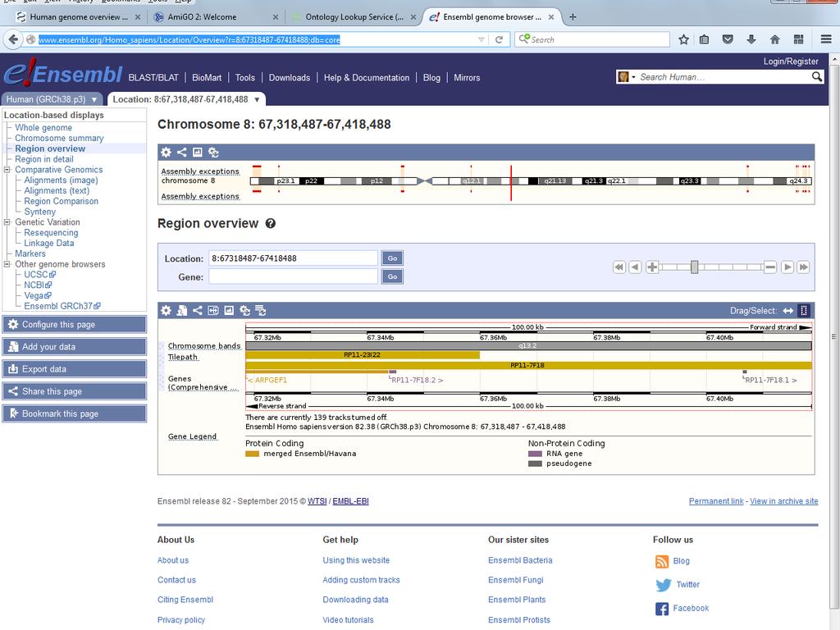Click search magnifier in Search Human box
Image resolution: width=840 pixels, height=630 pixels.
816,76
